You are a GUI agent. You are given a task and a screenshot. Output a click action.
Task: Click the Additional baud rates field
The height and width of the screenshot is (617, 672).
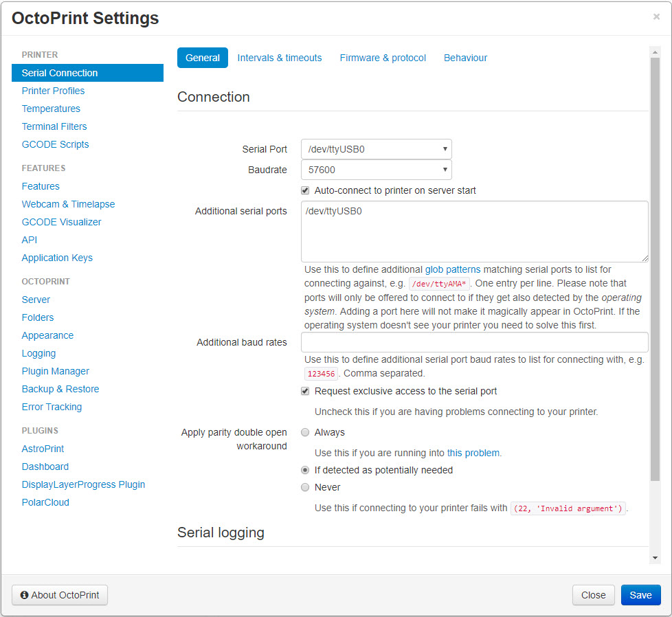(474, 342)
